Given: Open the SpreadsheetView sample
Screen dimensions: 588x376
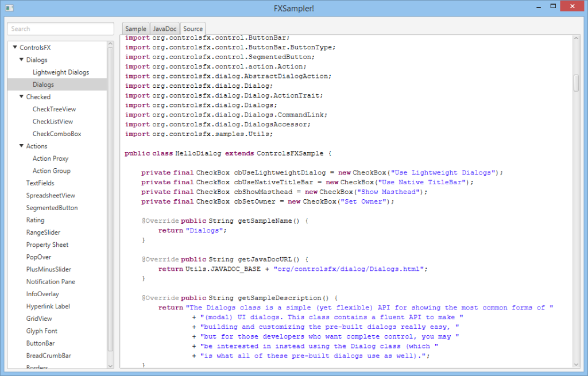Looking at the screenshot, I should pyautogui.click(x=51, y=195).
